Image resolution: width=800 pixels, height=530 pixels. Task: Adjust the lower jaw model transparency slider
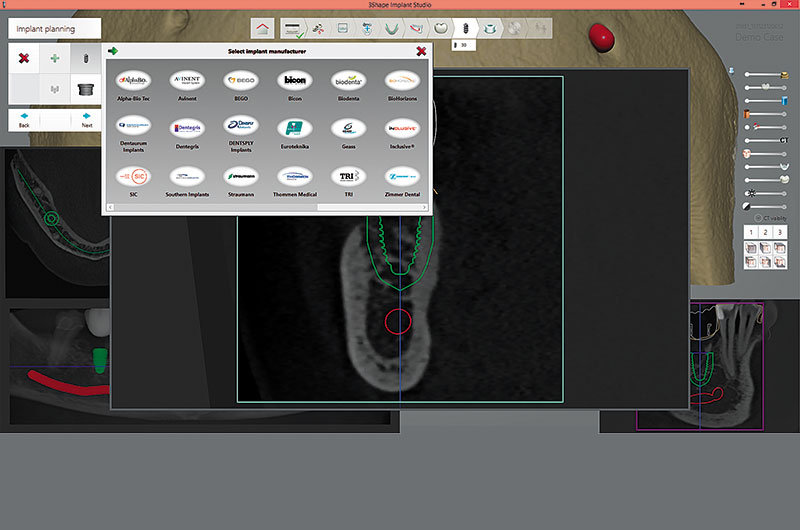click(x=766, y=167)
